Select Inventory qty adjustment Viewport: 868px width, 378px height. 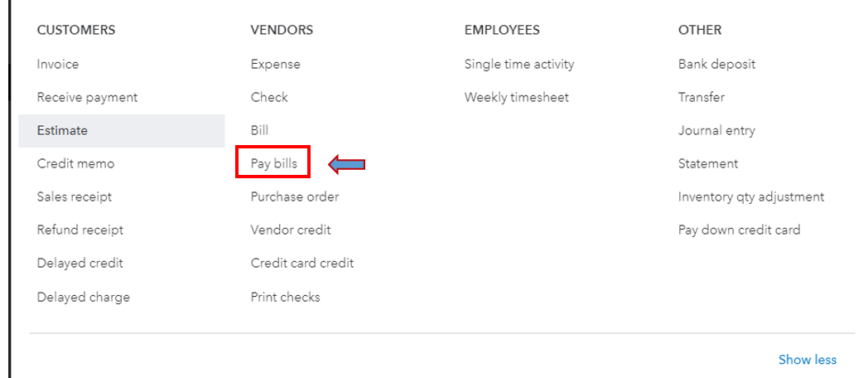(751, 196)
